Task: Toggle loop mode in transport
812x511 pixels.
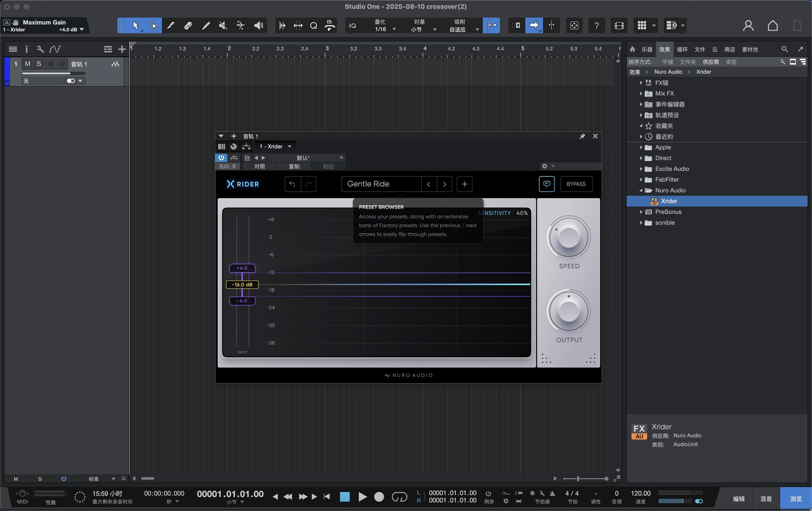Action: [399, 497]
